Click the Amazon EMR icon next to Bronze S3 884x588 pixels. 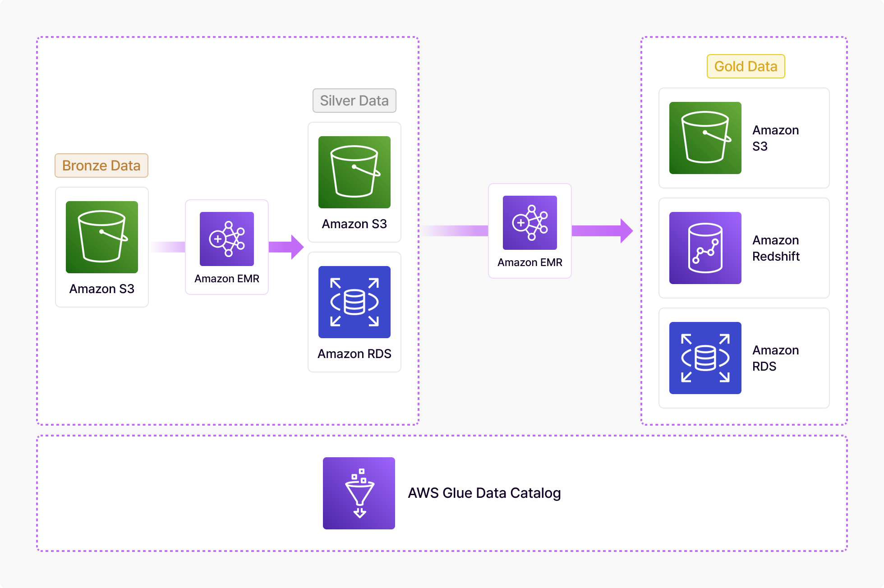coord(227,239)
